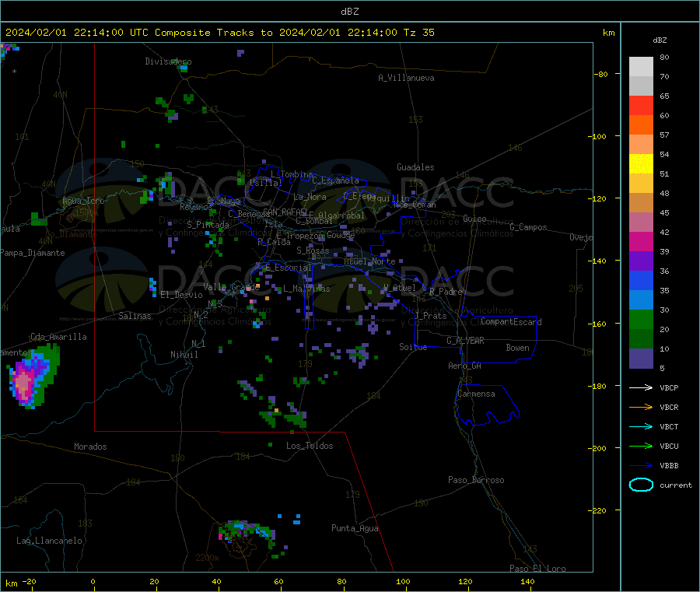Click the 'Tz 35' threshold text
Screen dimensions: 700x592
(x=418, y=33)
